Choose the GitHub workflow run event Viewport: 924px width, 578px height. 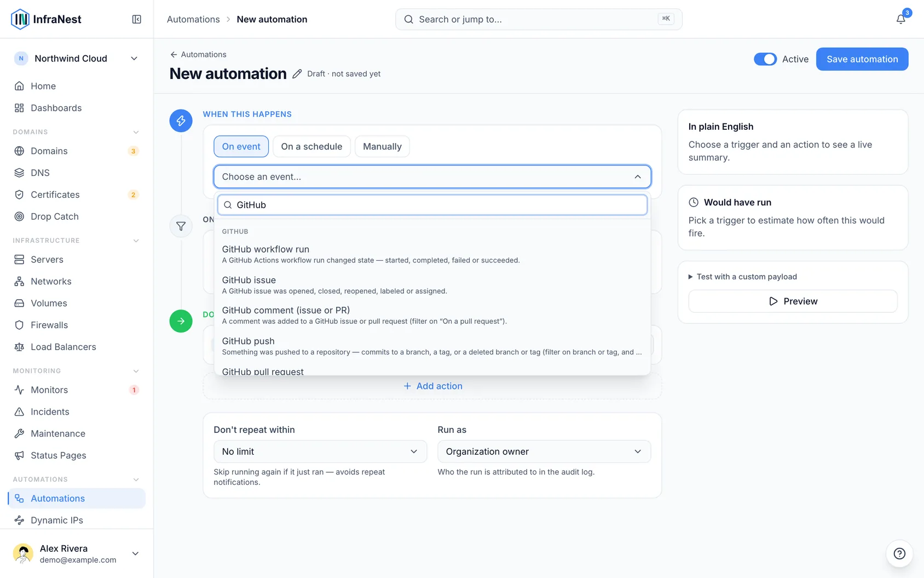(x=432, y=254)
